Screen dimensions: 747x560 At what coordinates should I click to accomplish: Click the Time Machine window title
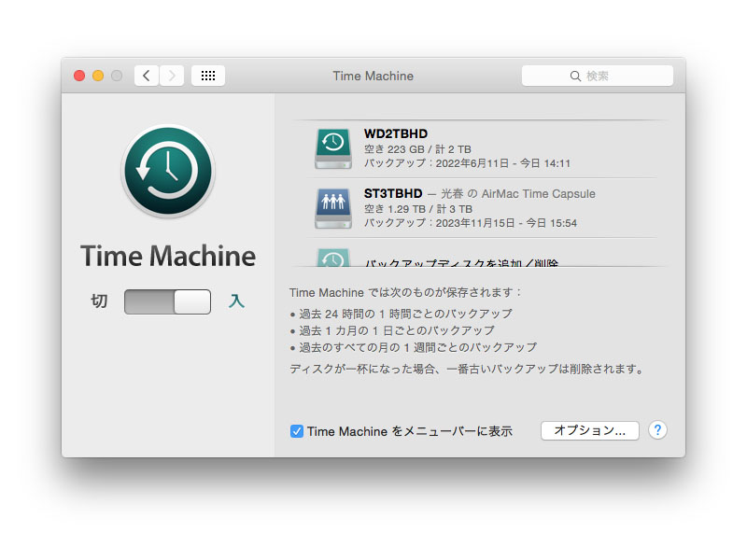373,77
